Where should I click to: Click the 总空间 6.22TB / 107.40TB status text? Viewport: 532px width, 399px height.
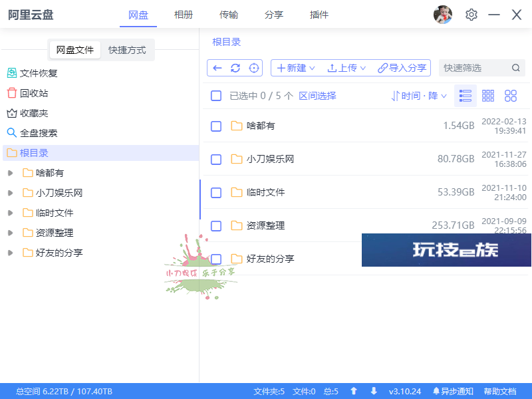click(x=64, y=391)
